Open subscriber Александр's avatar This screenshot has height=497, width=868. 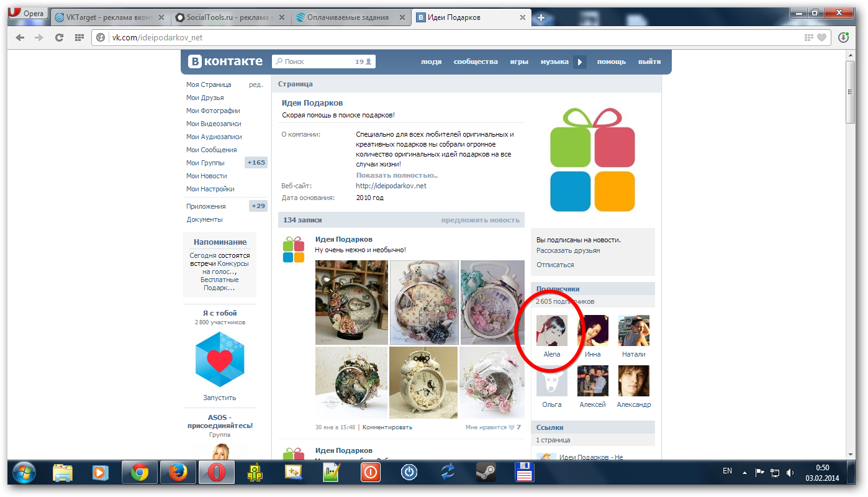coord(634,381)
